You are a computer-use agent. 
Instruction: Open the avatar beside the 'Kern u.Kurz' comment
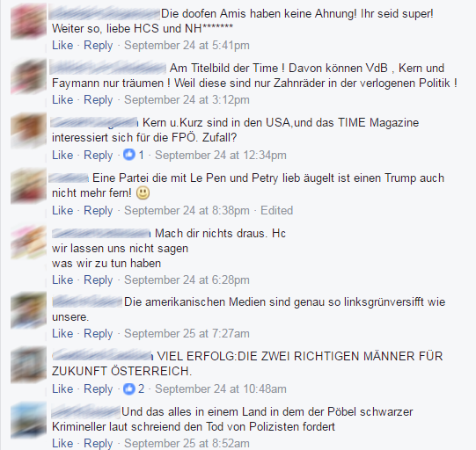click(x=28, y=131)
